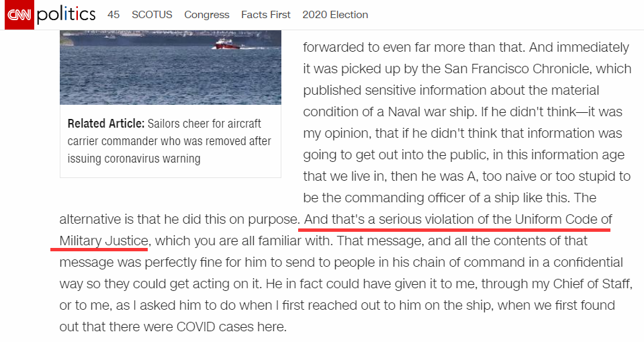Click the CNN logo icon

[19, 15]
